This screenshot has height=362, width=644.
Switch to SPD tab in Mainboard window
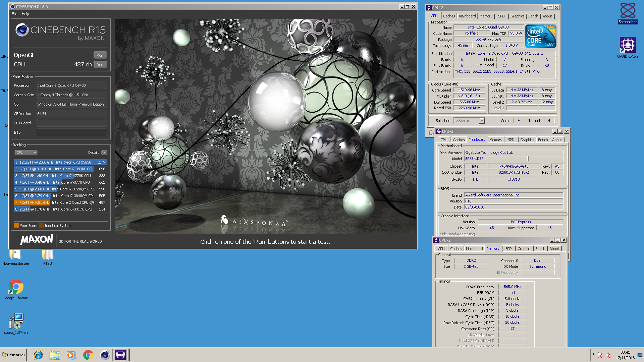tap(511, 140)
